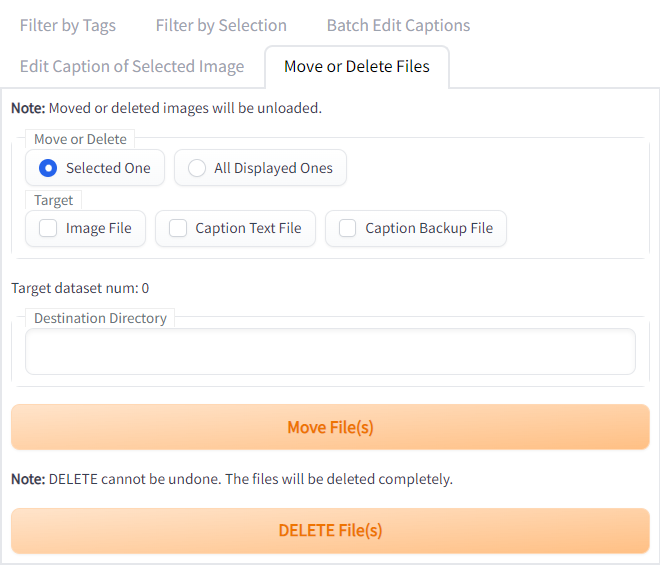Click the 'Move or Delete' group label
This screenshot has width=660, height=565.
[x=80, y=139]
